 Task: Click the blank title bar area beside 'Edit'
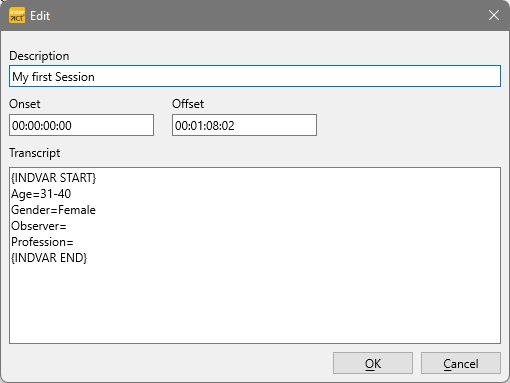point(267,15)
